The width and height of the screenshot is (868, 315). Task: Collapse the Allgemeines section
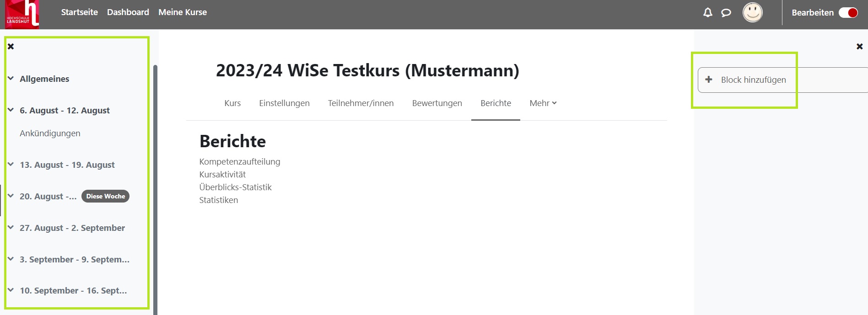pyautogui.click(x=10, y=78)
